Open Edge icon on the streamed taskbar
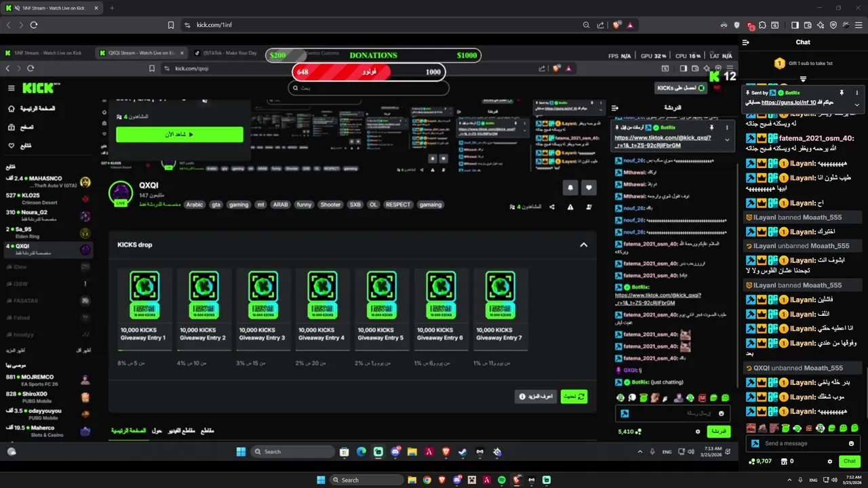Viewport: 868px width, 488px height. 361,452
